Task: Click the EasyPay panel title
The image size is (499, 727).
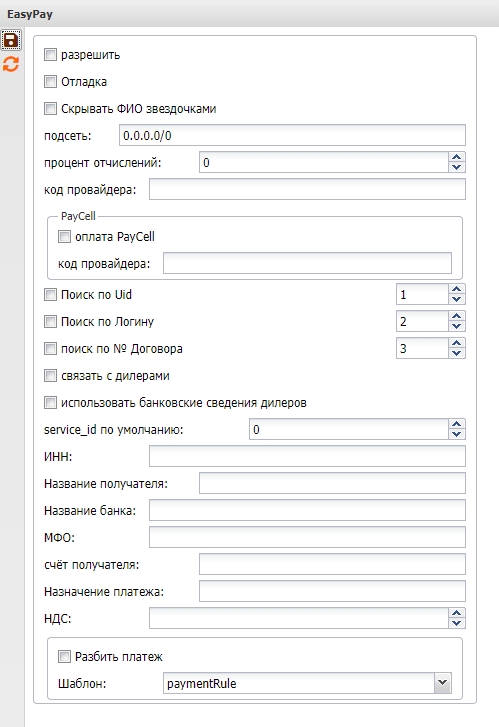Action: [x=30, y=14]
